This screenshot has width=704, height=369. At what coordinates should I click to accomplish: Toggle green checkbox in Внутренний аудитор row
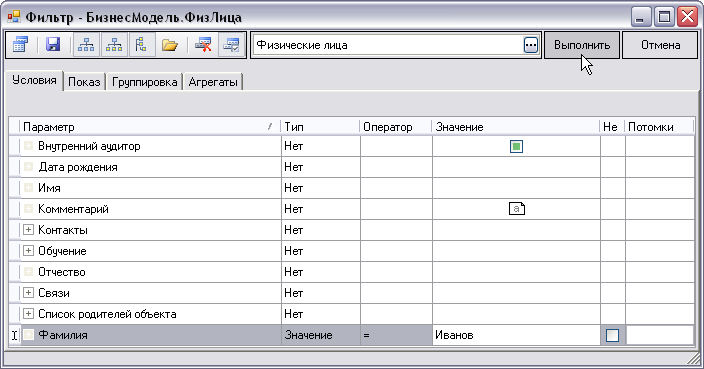click(516, 146)
